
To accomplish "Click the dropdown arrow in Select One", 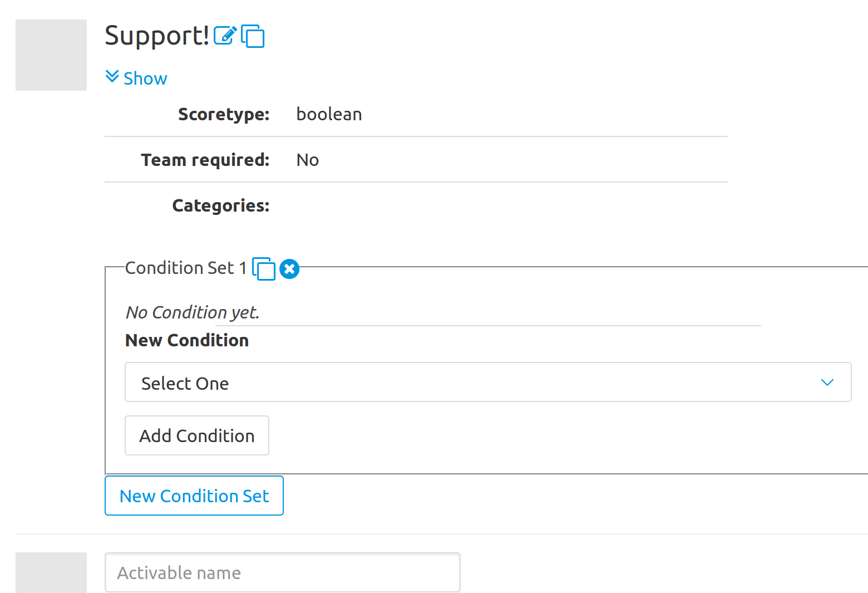I will click(827, 383).
